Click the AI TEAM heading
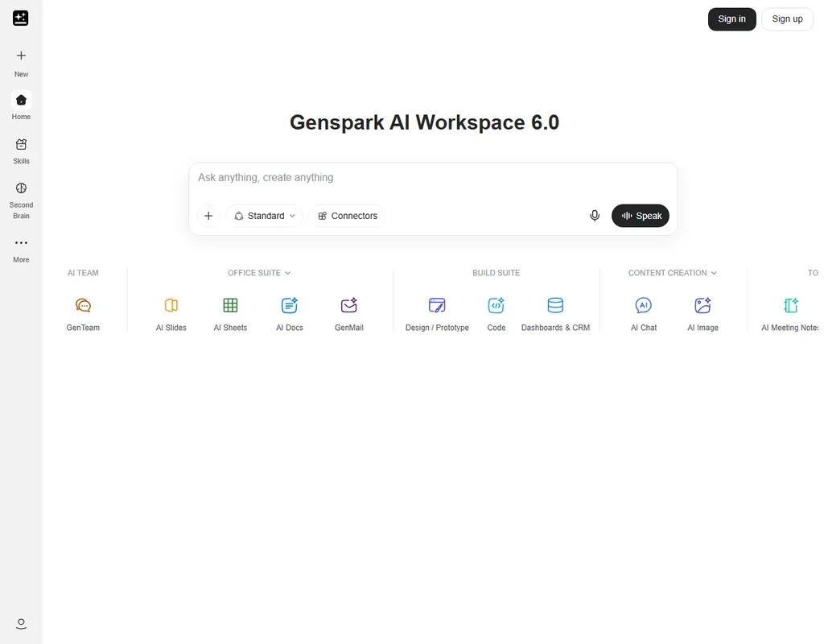The width and height of the screenshot is (824, 644). pos(83,273)
